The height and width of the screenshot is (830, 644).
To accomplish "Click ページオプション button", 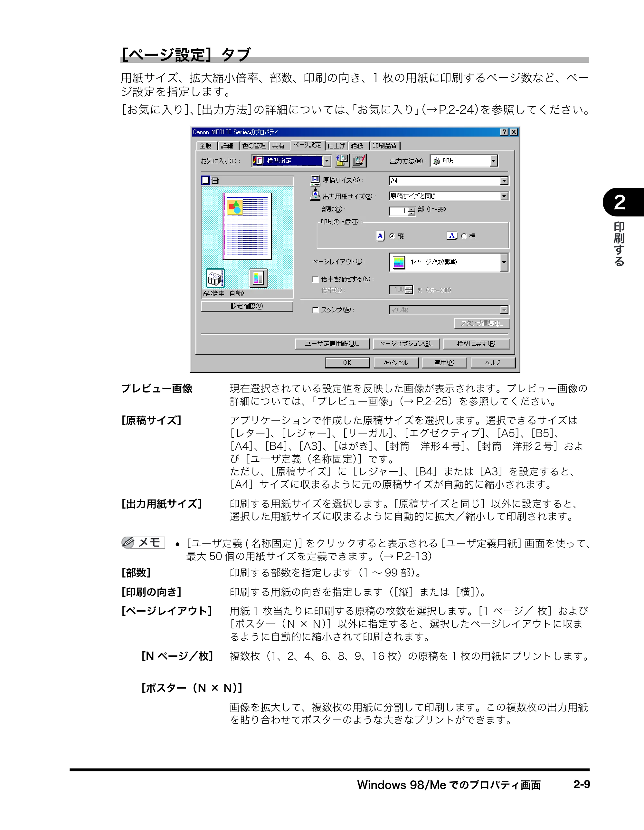I will click(406, 344).
